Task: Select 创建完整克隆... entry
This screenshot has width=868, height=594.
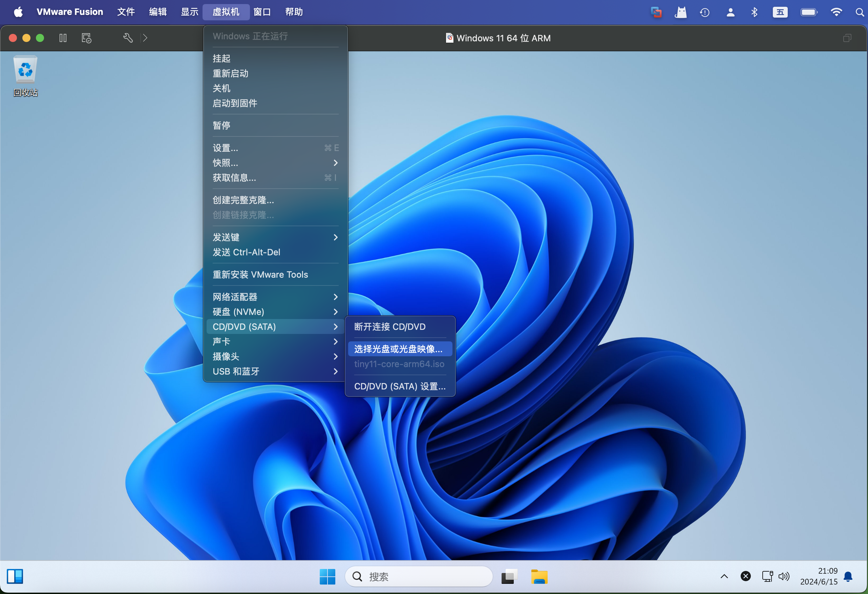Action: (x=276, y=200)
